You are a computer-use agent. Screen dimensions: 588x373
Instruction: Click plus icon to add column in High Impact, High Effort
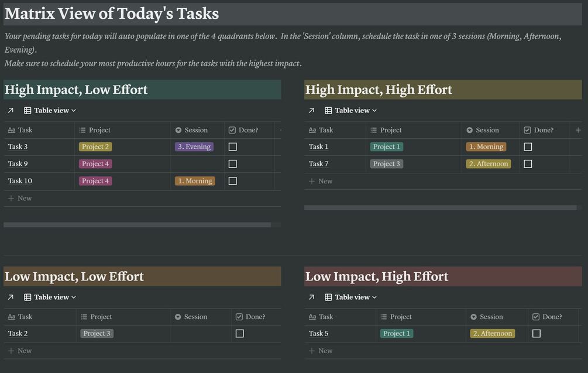click(578, 130)
